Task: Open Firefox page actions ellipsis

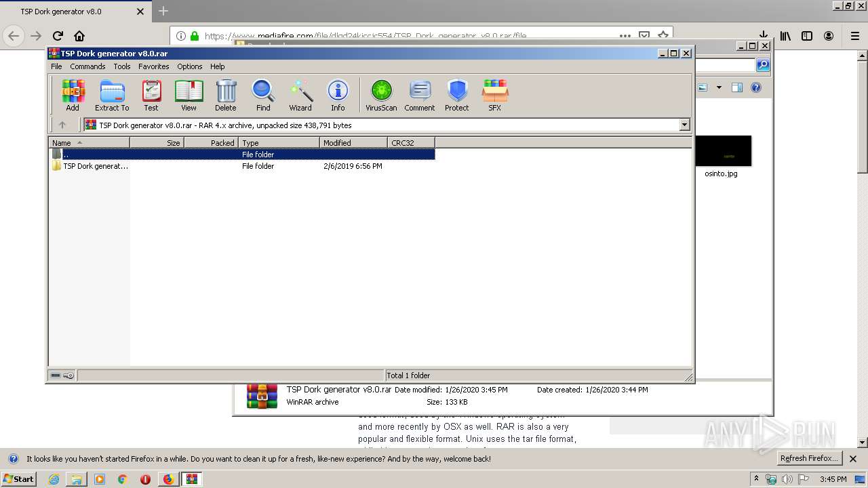Action: 625,36
